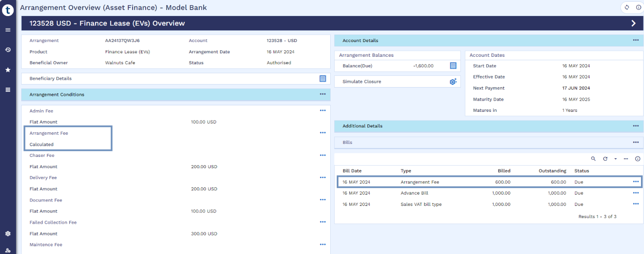Image resolution: width=644 pixels, height=254 pixels.
Task: Select Simulate Closure label
Action: tap(362, 81)
